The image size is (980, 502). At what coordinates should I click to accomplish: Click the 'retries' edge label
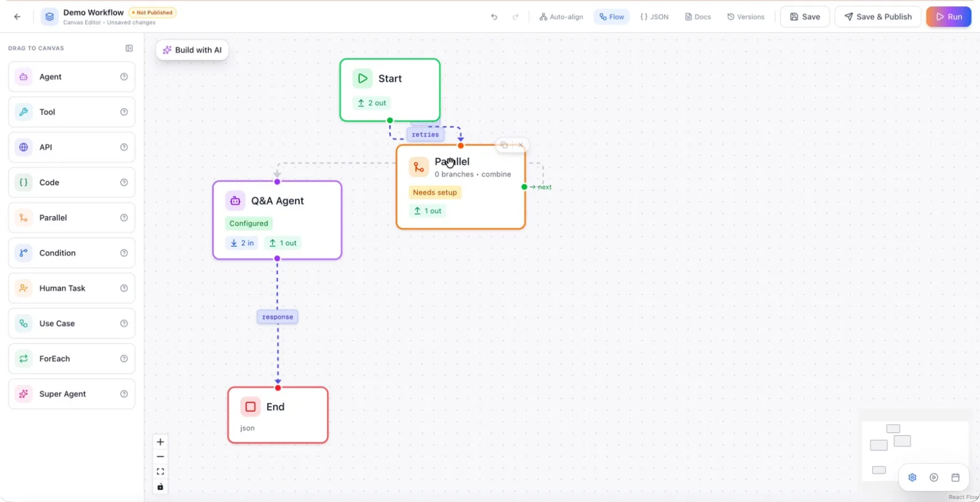coord(425,134)
